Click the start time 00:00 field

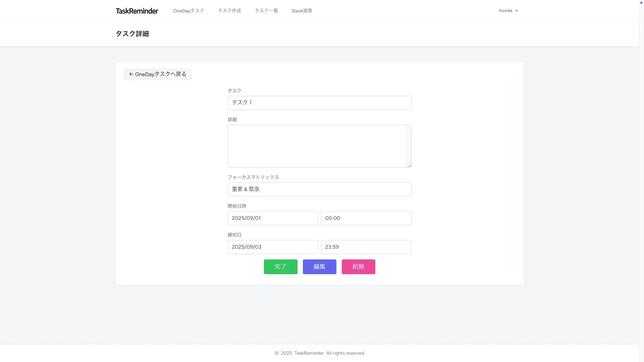pos(366,218)
